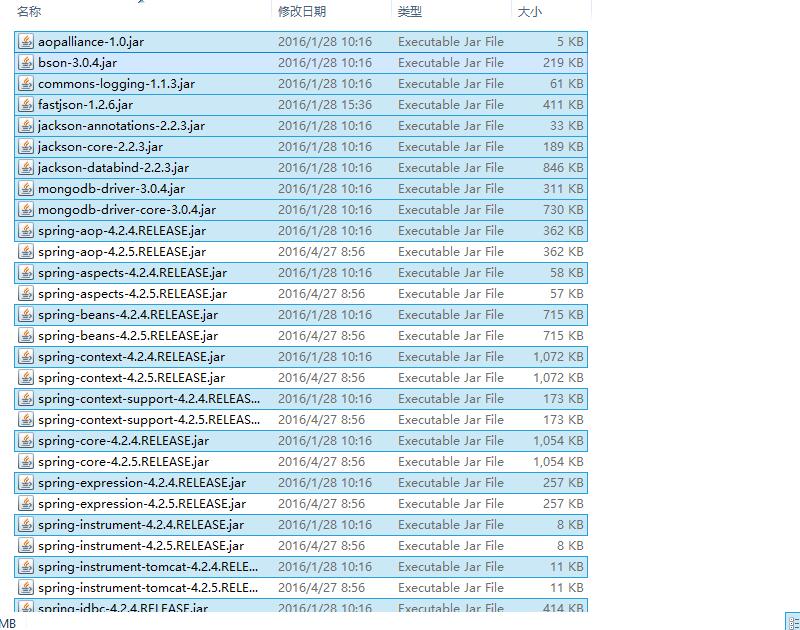The width and height of the screenshot is (800, 630).
Task: Click the jar icon of spring-core-4.2.5.RELEASE.jar
Action: (26, 462)
